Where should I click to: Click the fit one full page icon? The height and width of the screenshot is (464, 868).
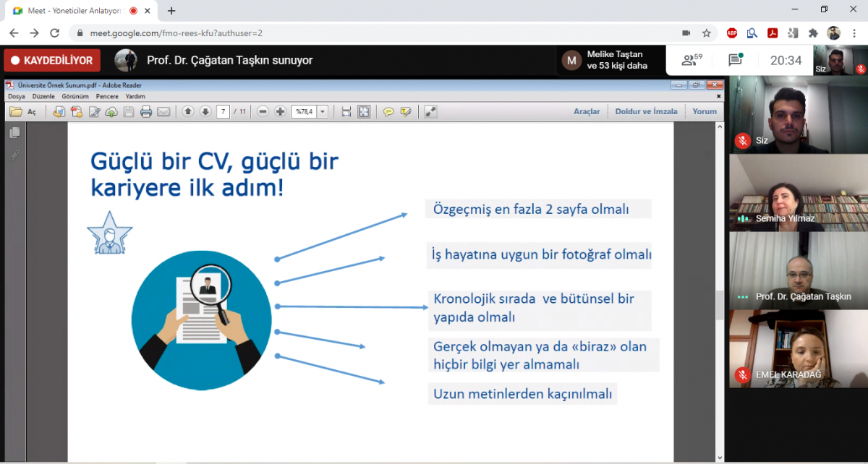[364, 111]
